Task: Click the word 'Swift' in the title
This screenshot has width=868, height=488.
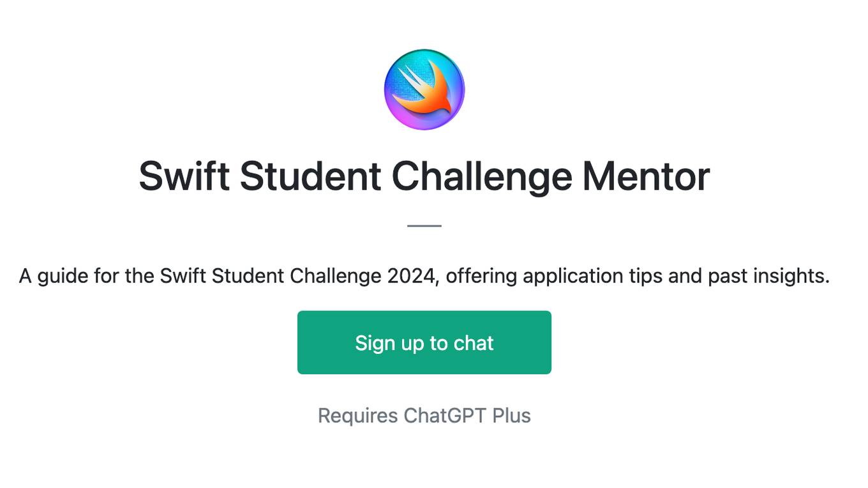Action: pyautogui.click(x=184, y=176)
